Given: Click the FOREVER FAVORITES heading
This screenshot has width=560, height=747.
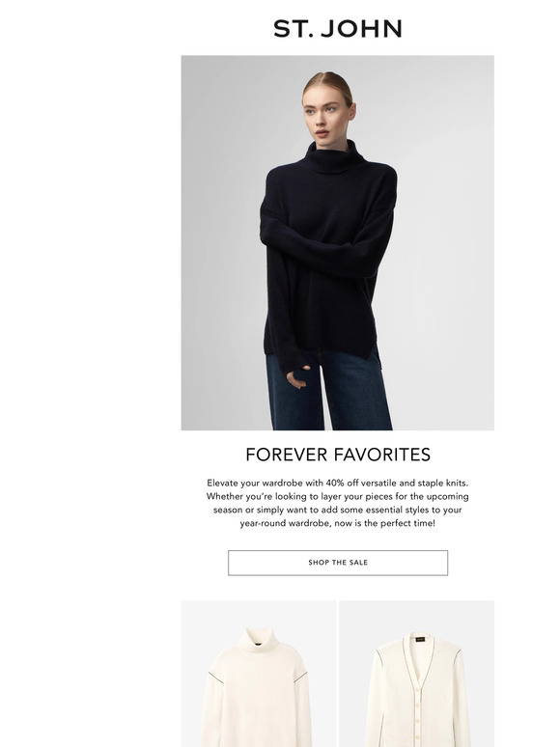Looking at the screenshot, I should click(337, 455).
